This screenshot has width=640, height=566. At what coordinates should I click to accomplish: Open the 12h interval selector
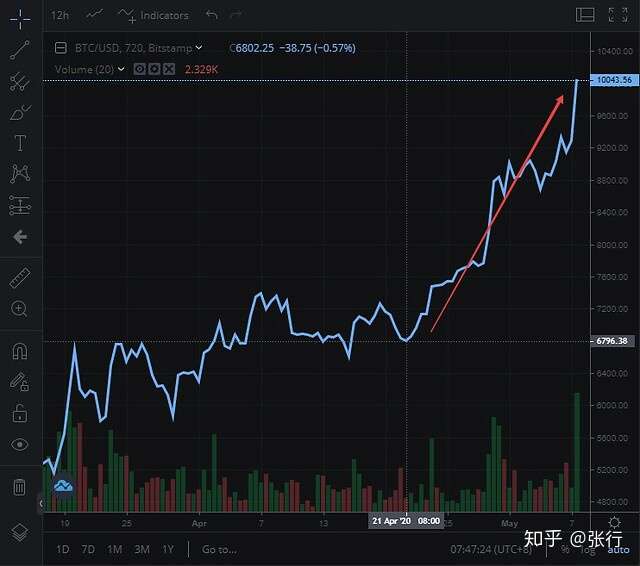tap(60, 16)
